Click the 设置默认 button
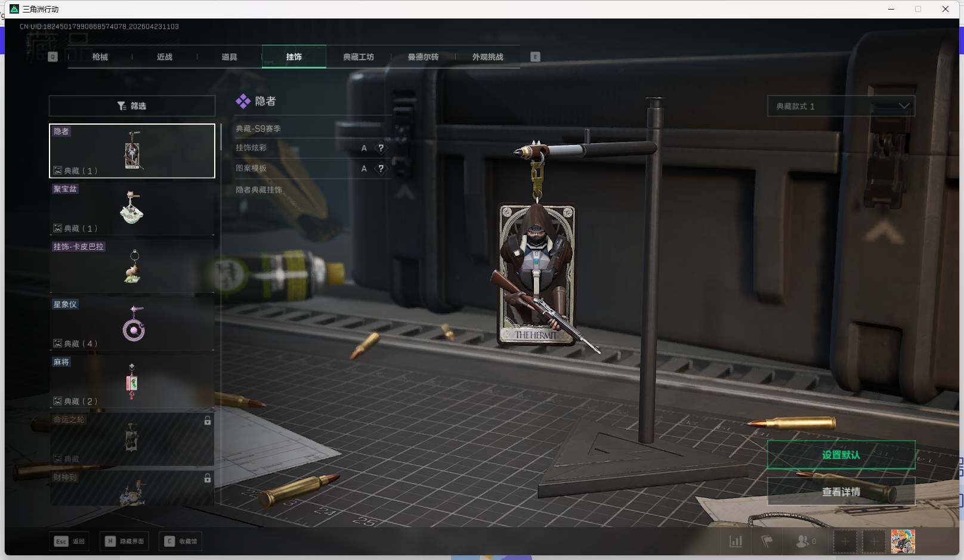The height and width of the screenshot is (560, 964). click(841, 455)
